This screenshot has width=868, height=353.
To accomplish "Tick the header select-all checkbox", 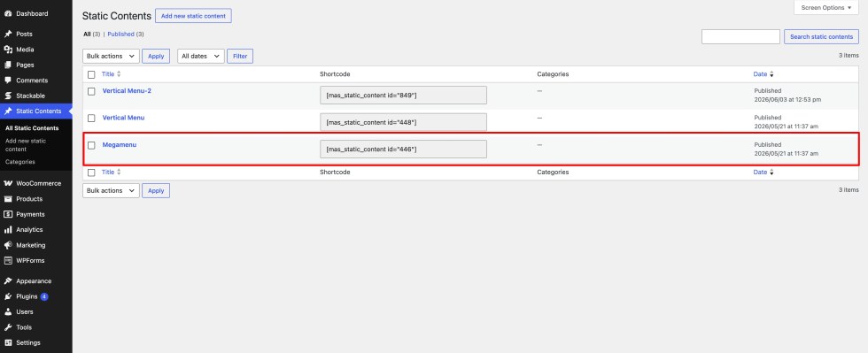I will pos(91,74).
